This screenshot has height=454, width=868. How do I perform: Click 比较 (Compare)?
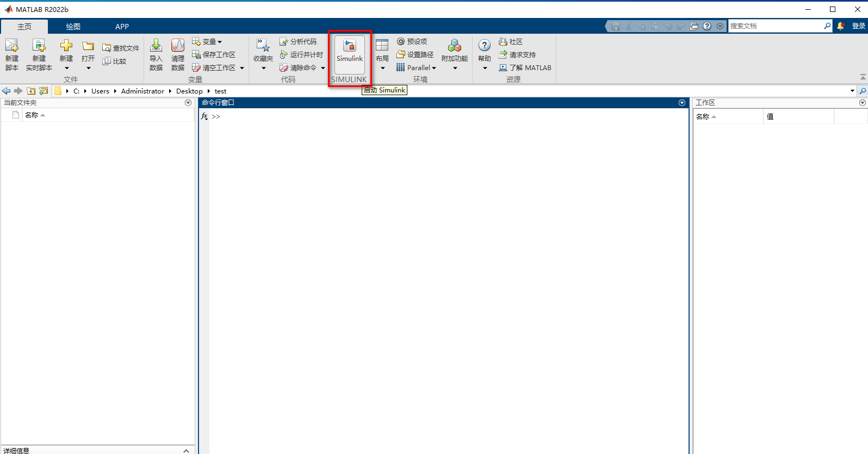[115, 61]
